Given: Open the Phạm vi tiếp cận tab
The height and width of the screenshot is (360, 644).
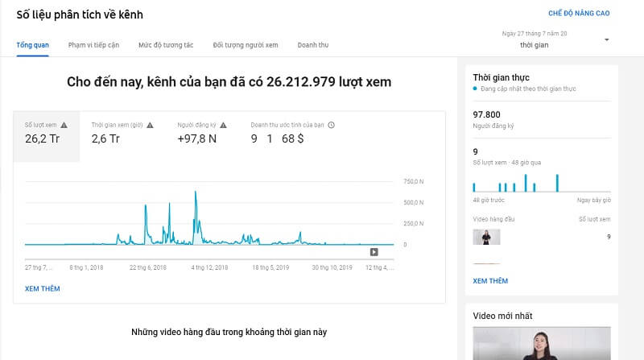Looking at the screenshot, I should tap(93, 45).
